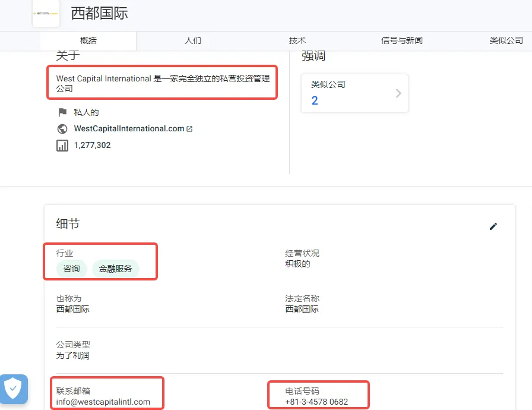Edit 细节 section with the pencil icon
This screenshot has height=410, width=532.
pyautogui.click(x=493, y=226)
